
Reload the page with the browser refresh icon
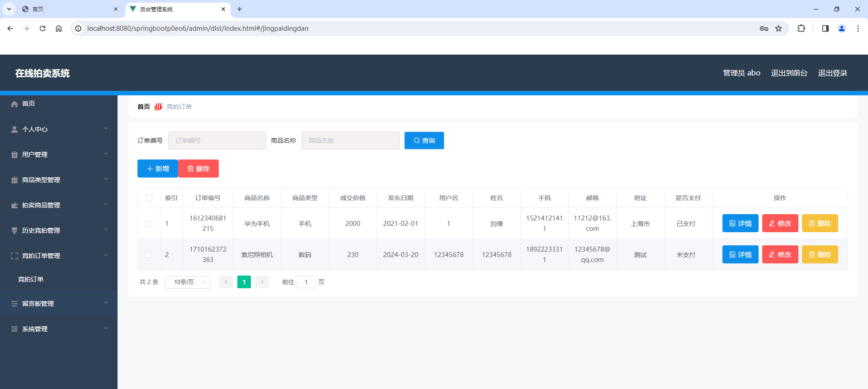click(x=42, y=28)
